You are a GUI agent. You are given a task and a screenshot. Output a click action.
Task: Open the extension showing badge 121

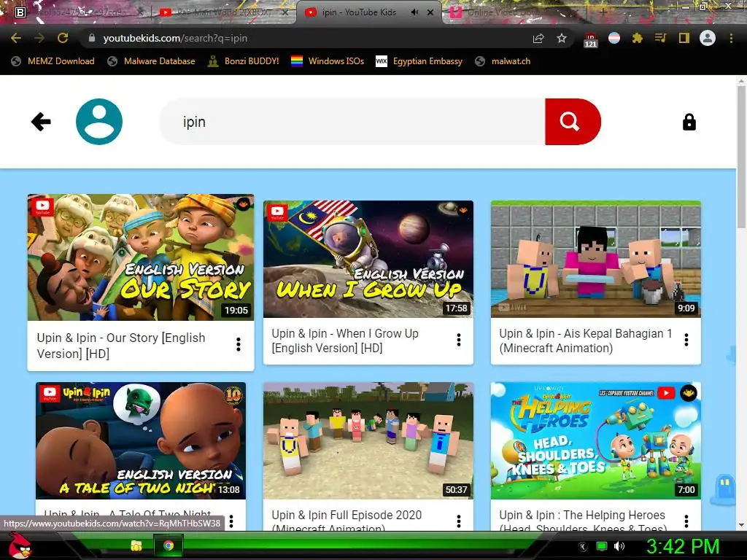click(x=590, y=39)
